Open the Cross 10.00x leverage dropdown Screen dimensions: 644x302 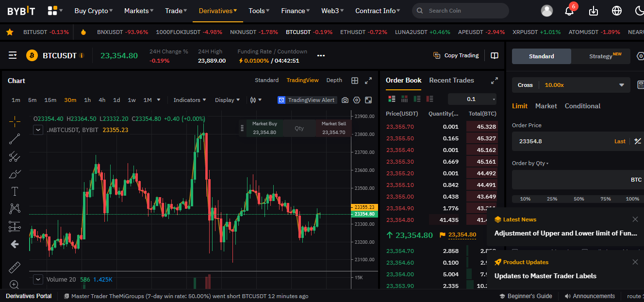point(571,85)
